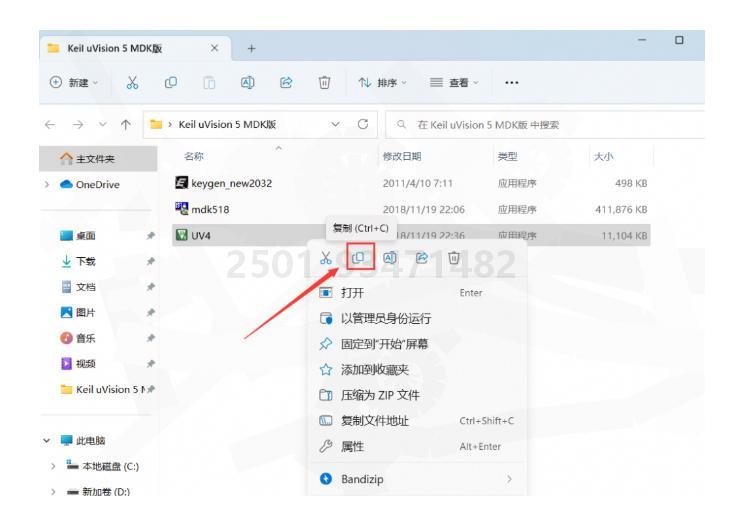This screenshot has height=527, width=744.
Task: Click the Share icon in the context menu
Action: click(422, 258)
